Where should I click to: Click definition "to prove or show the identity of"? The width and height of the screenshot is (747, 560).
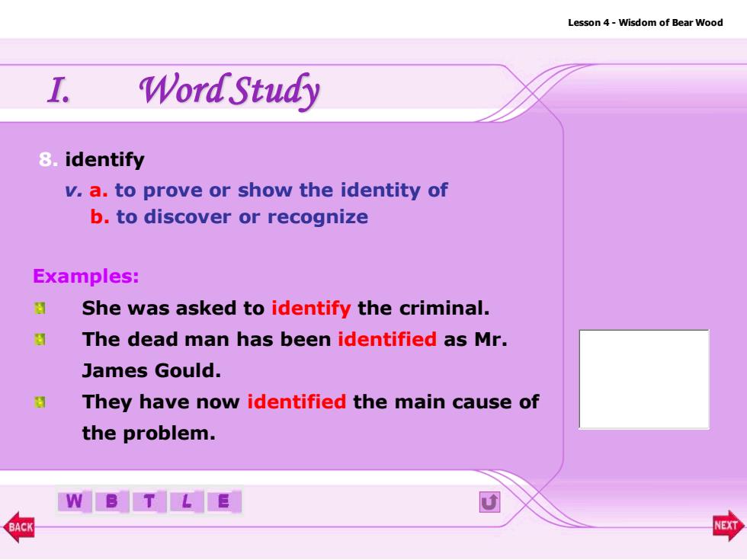pyautogui.click(x=281, y=190)
